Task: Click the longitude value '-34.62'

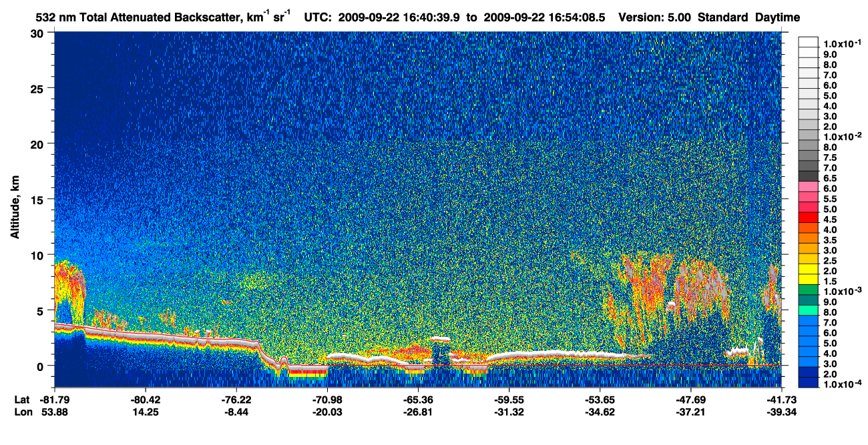Action: 600,412
